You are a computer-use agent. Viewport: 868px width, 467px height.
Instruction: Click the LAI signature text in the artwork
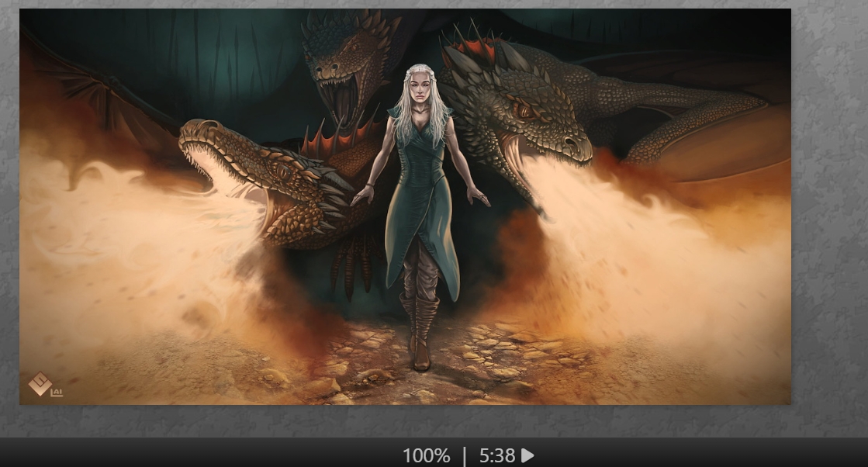click(57, 393)
